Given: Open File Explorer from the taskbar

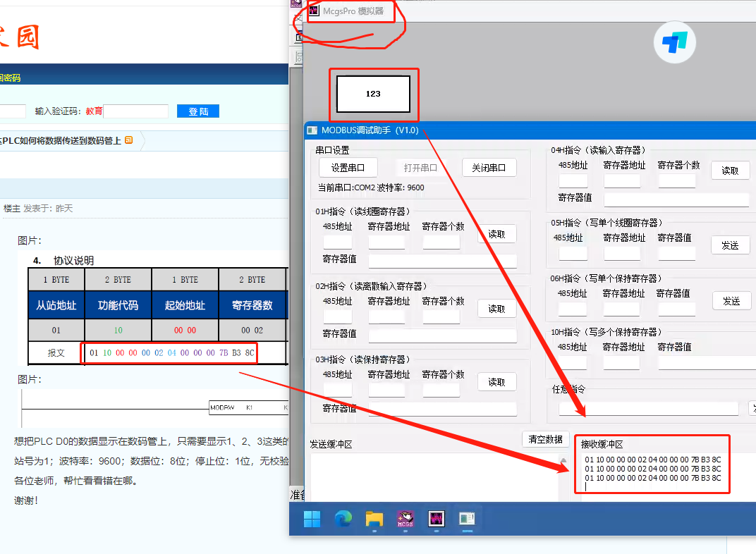Looking at the screenshot, I should click(374, 519).
